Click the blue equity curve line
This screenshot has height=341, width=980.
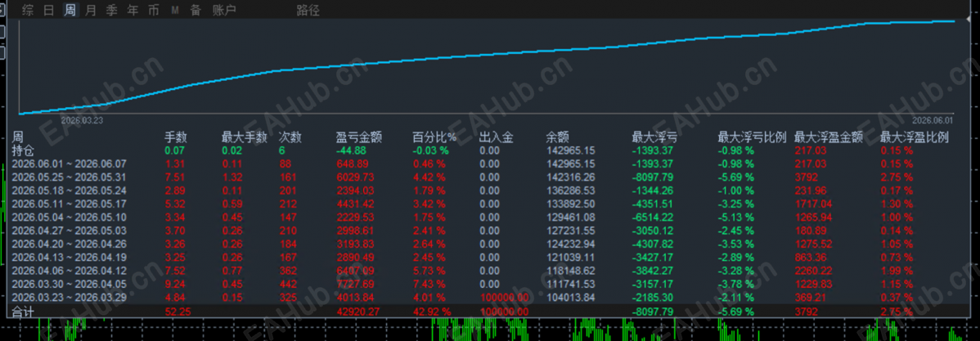point(488,55)
